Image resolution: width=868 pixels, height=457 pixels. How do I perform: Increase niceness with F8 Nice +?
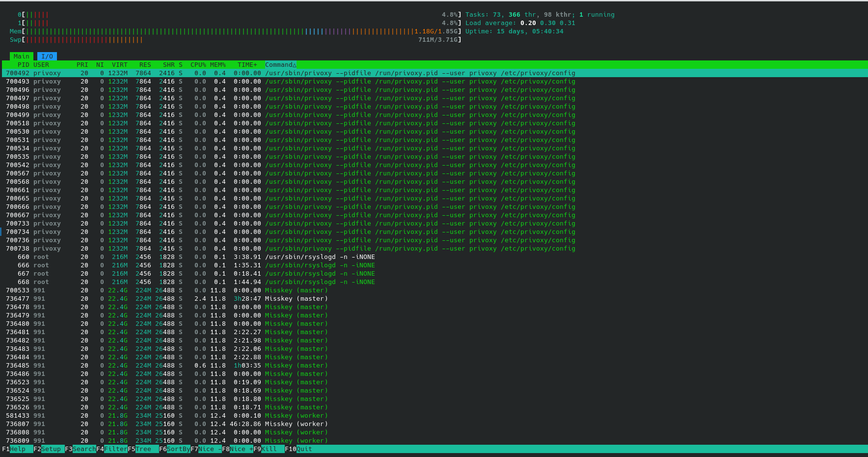[x=241, y=449]
